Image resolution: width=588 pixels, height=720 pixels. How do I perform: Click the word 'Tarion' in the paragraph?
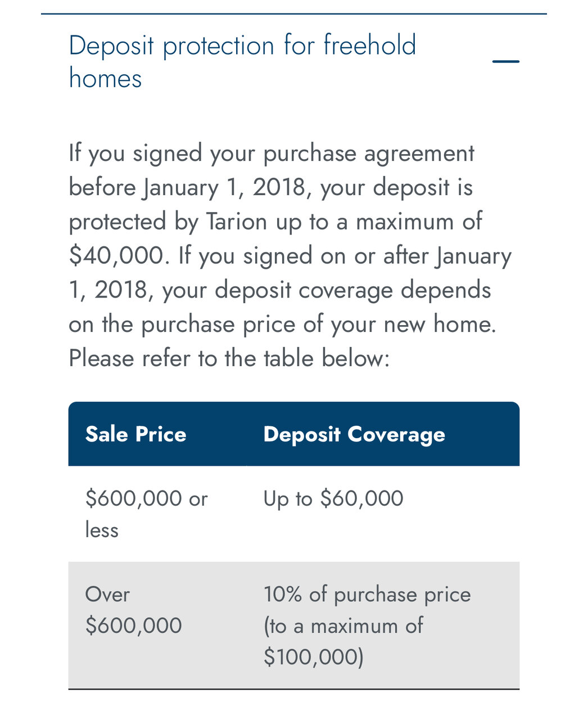pyautogui.click(x=236, y=222)
